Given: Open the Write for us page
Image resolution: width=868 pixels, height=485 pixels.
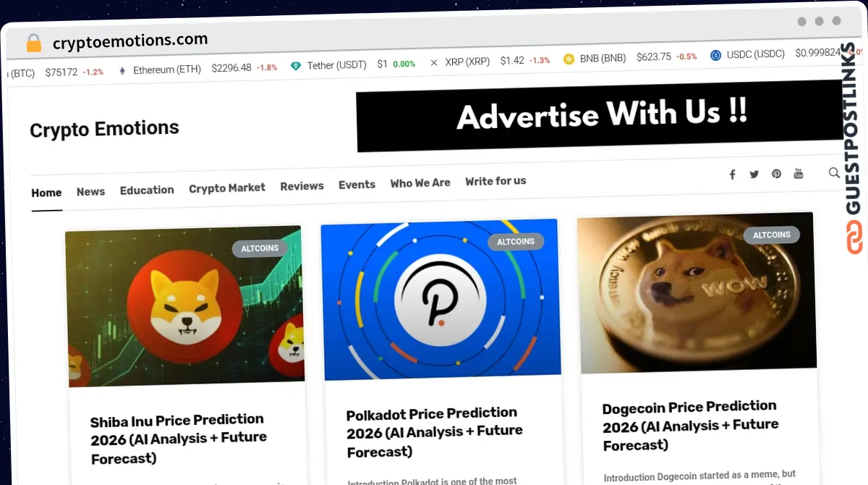Looking at the screenshot, I should click(495, 181).
